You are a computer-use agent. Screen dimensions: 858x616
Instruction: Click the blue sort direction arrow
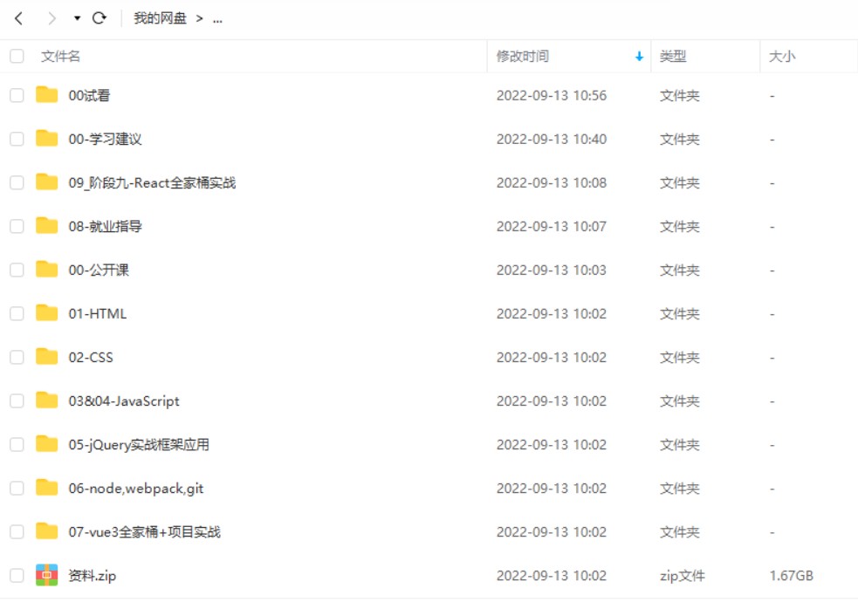coord(639,56)
